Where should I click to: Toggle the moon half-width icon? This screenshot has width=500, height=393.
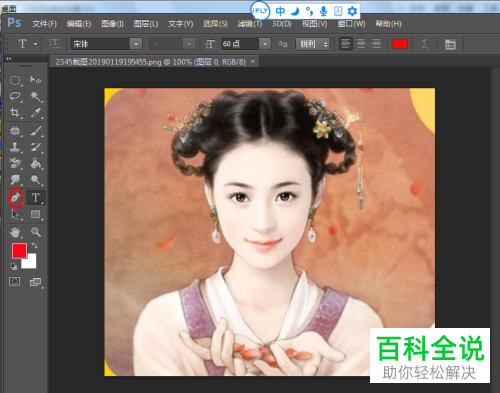(295, 11)
